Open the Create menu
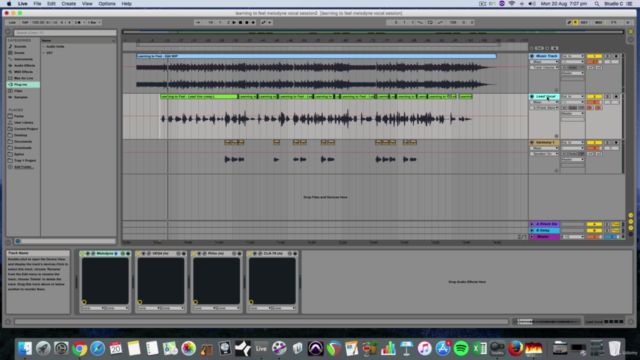 tap(69, 4)
